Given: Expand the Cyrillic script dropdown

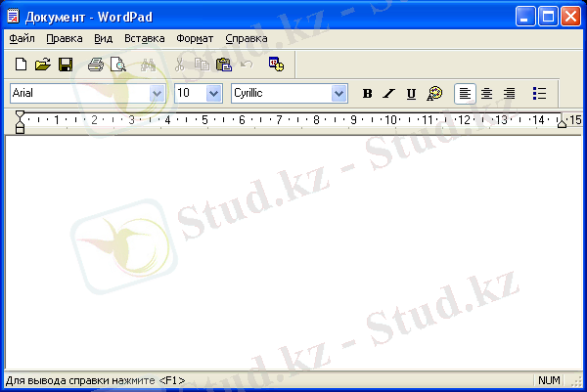Looking at the screenshot, I should tap(339, 93).
